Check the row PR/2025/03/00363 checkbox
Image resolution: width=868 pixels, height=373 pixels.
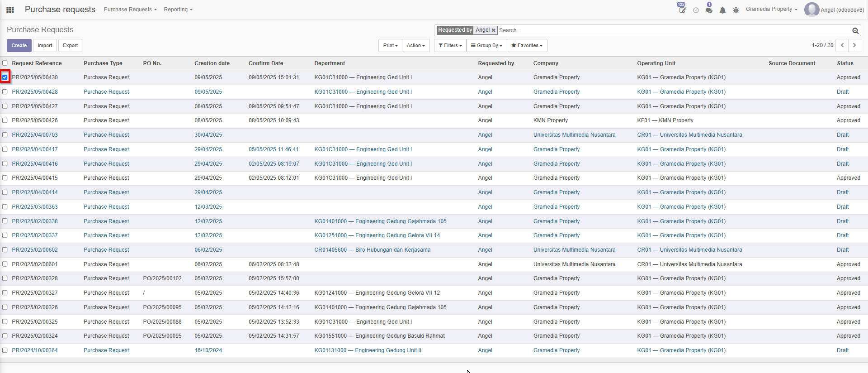coord(5,207)
